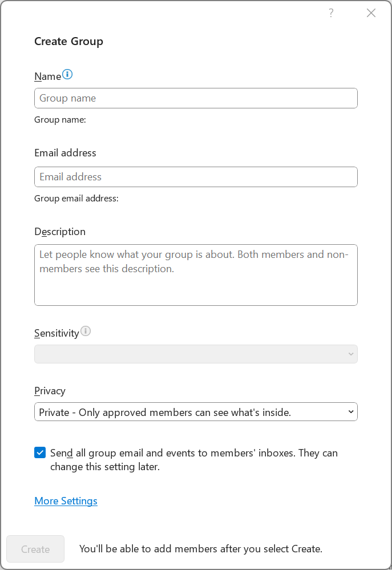Screen dimensions: 392x570
Task: Click the 'Group email address:' text
Action: (76, 199)
